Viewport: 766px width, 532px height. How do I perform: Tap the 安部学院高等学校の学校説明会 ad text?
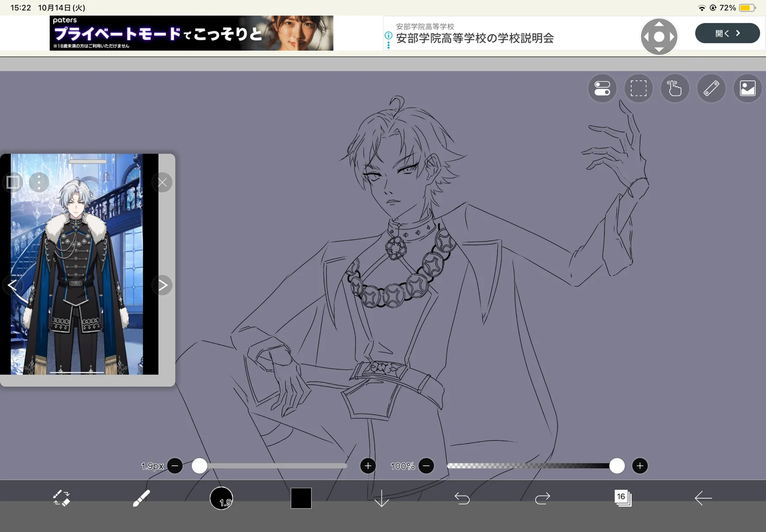pos(475,38)
